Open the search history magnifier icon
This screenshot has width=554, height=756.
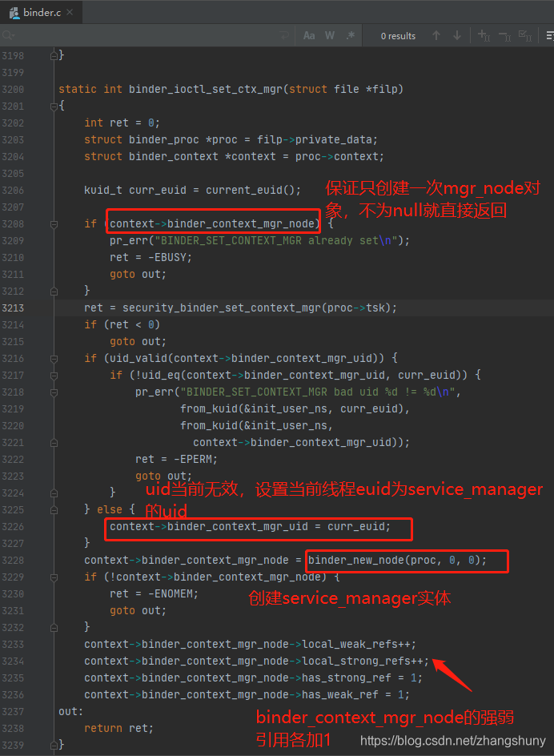[8, 36]
